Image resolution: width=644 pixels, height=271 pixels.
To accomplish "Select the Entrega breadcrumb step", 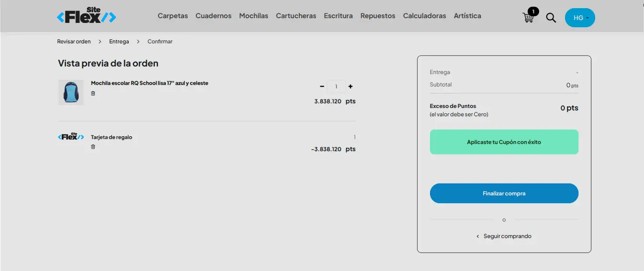I will click(x=119, y=42).
